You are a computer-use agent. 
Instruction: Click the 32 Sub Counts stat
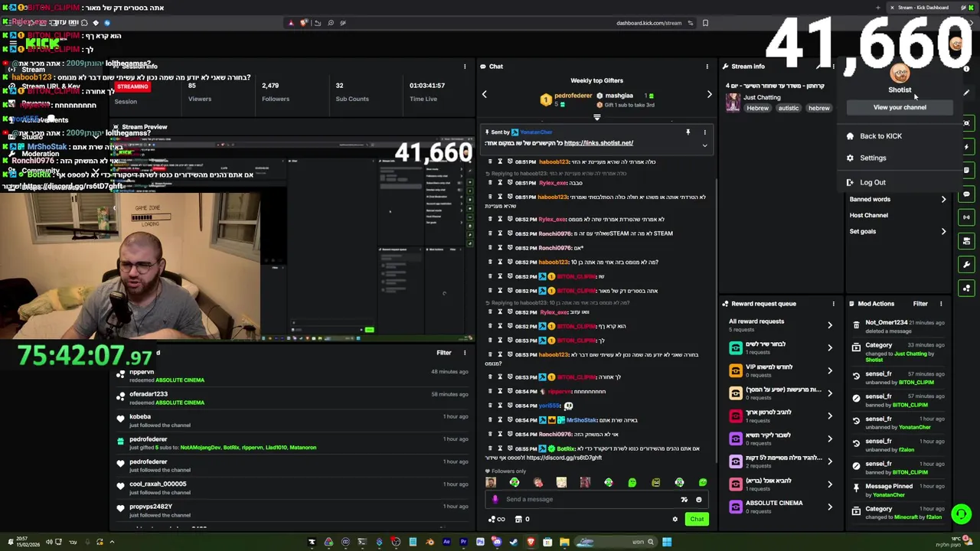pyautogui.click(x=351, y=92)
